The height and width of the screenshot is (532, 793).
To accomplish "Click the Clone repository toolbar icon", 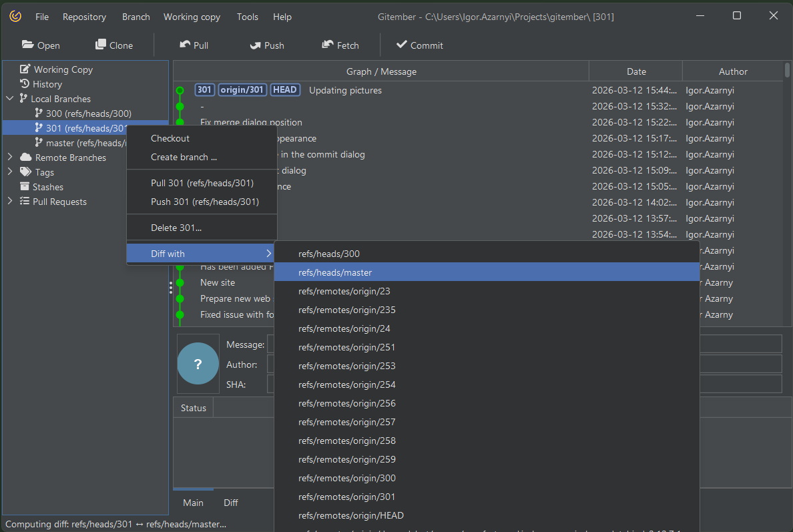I will 101,45.
